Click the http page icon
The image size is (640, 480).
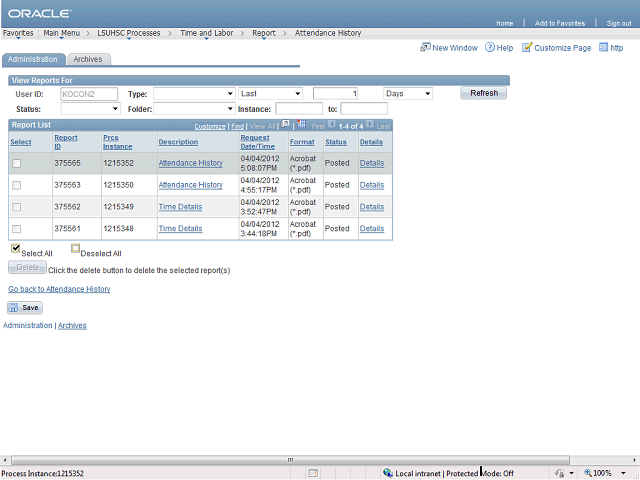[x=603, y=47]
